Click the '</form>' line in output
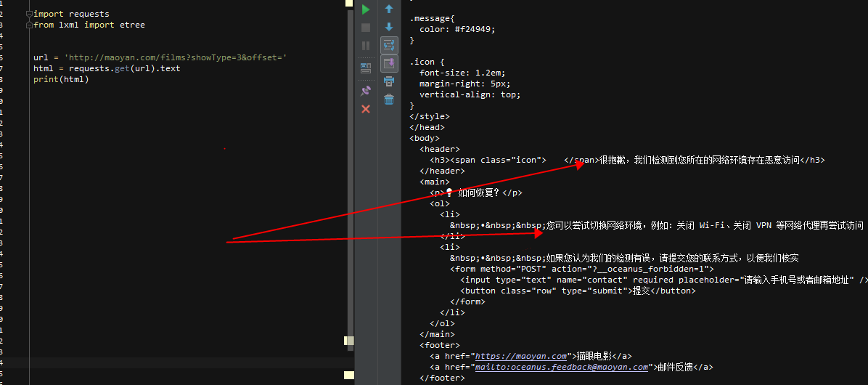Image resolution: width=868 pixels, height=385 pixels. (x=467, y=301)
